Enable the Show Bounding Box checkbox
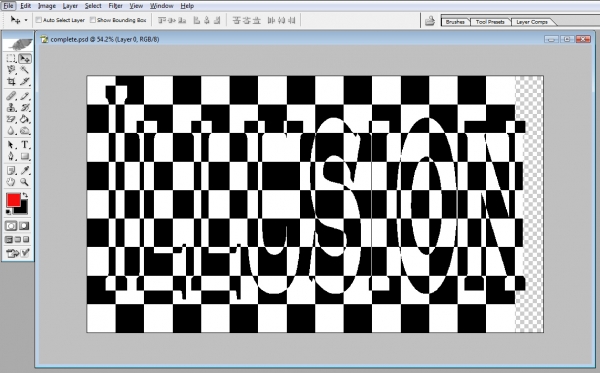This screenshot has width=600, height=373. pos(93,20)
